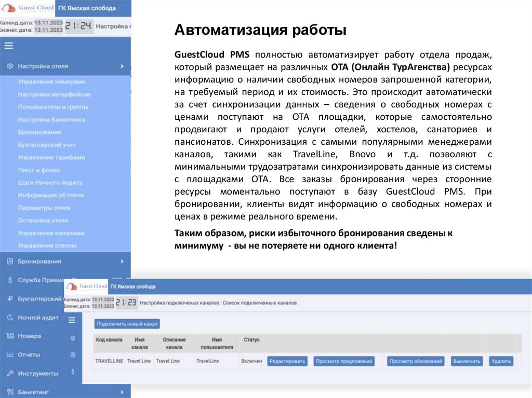
Task: Click small booking icon below the gear
Action: tap(73, 354)
